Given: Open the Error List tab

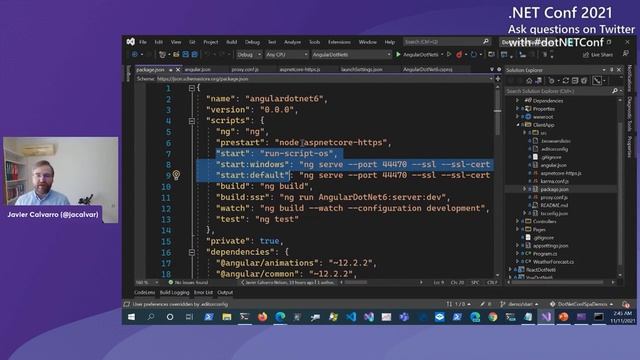Looking at the screenshot, I should [203, 293].
